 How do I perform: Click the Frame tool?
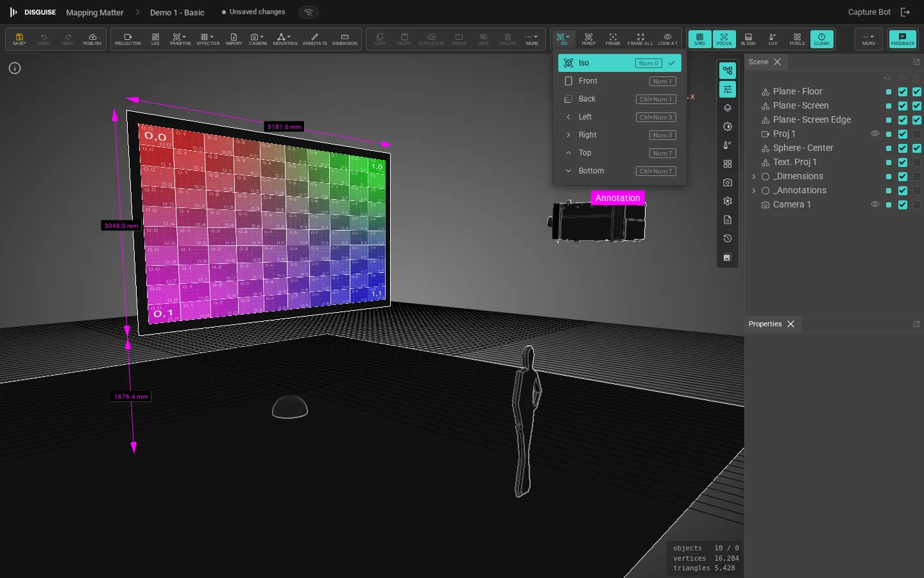coord(613,39)
